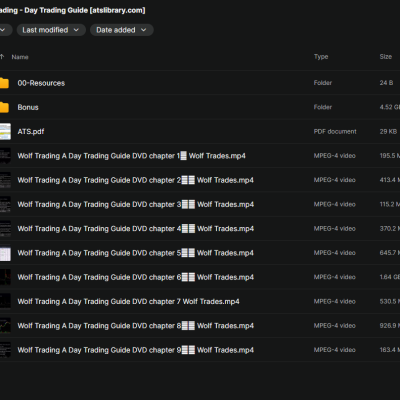Click the Day Trading Guide folder title
400x400 pixels.
click(x=73, y=10)
